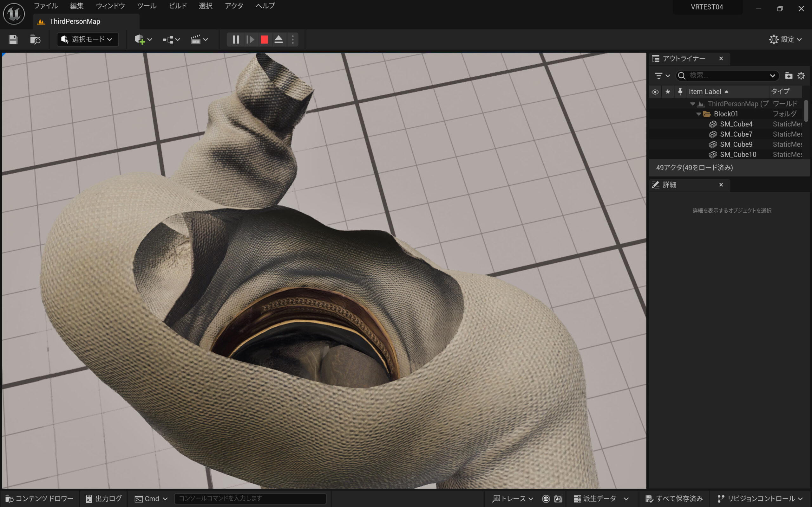Toggle the pinned column header
Image resolution: width=812 pixels, height=507 pixels.
click(680, 92)
